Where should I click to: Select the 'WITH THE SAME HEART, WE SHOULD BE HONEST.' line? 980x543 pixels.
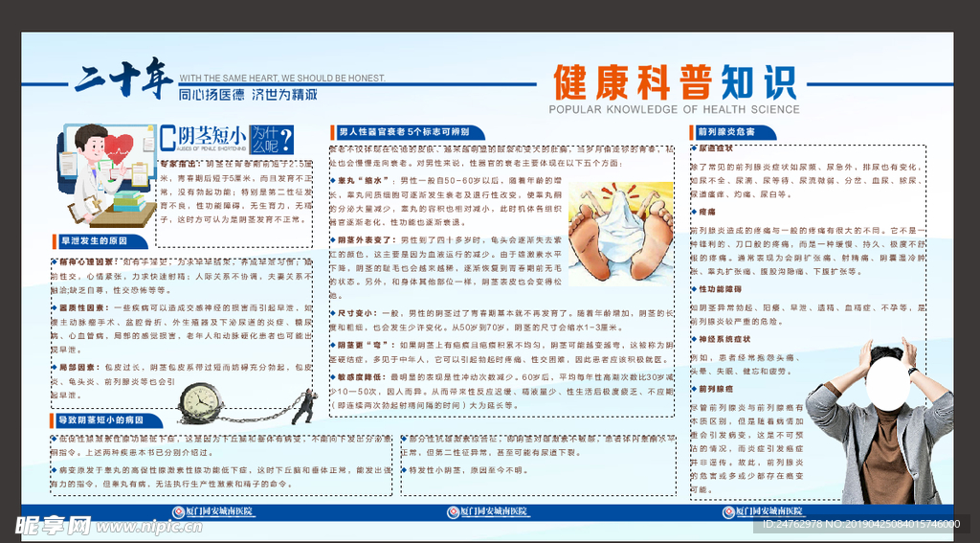click(282, 79)
